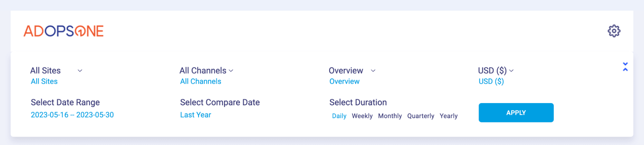Click the chevron arrow beside All Sites heading
Image resolution: width=644 pixels, height=145 pixels.
click(80, 71)
